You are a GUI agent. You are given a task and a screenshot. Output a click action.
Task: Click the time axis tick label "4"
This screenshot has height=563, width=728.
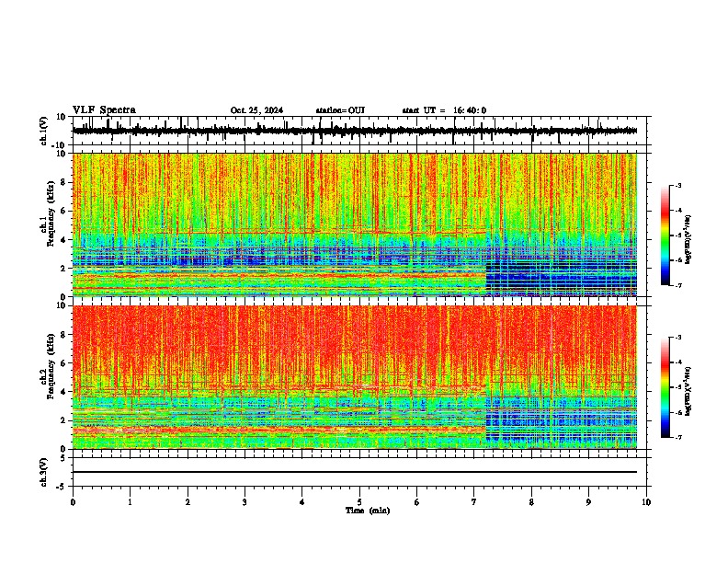301,502
